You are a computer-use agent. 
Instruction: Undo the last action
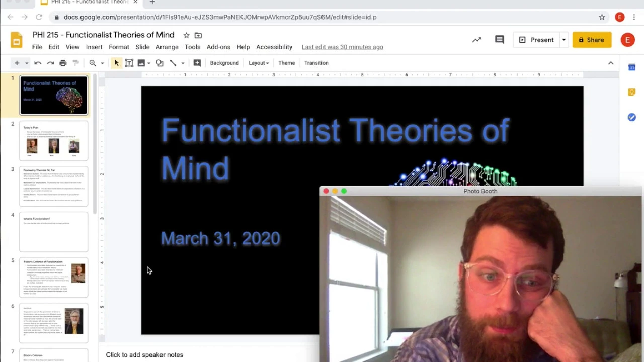(38, 63)
